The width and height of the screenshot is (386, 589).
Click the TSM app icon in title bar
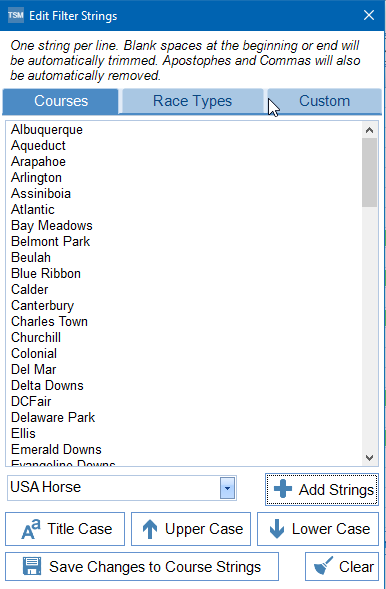point(15,16)
